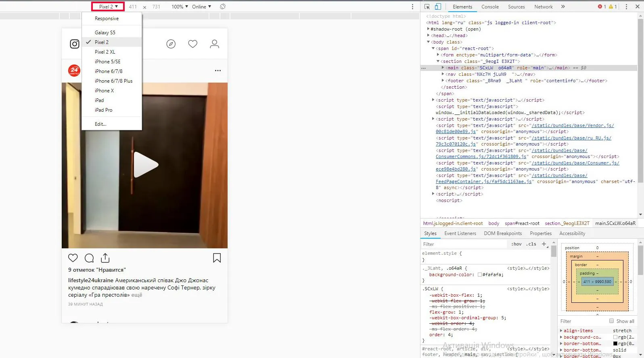This screenshot has height=358, width=644.
Task: Switch to the Network tab
Action: [543, 7]
